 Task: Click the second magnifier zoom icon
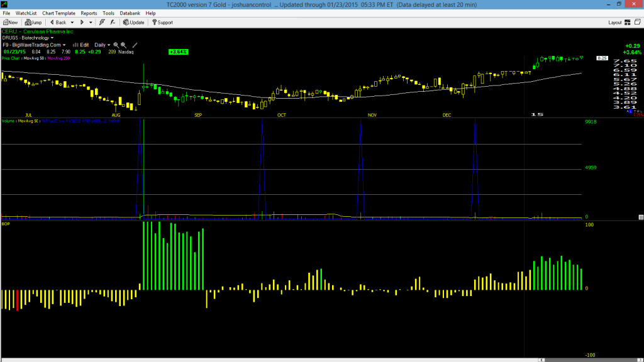tap(124, 45)
